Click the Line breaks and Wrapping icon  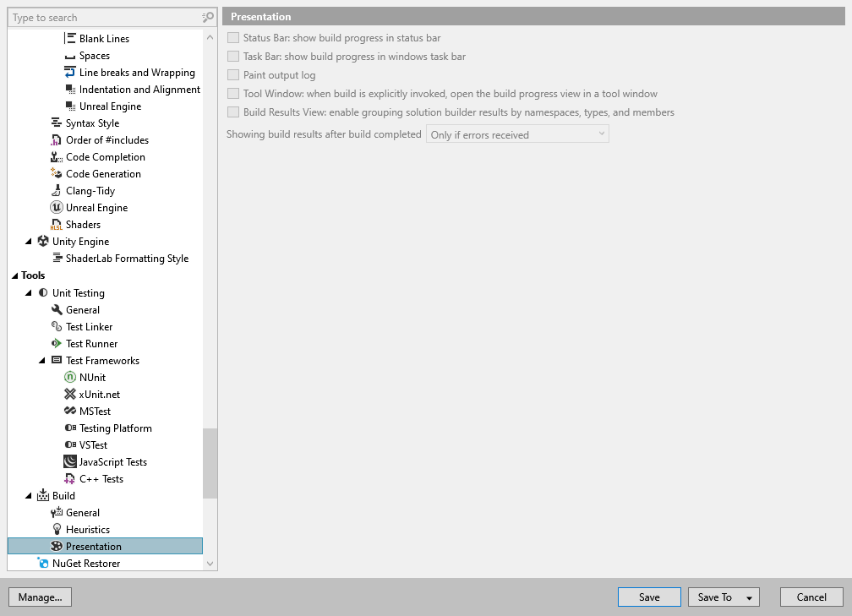click(70, 73)
